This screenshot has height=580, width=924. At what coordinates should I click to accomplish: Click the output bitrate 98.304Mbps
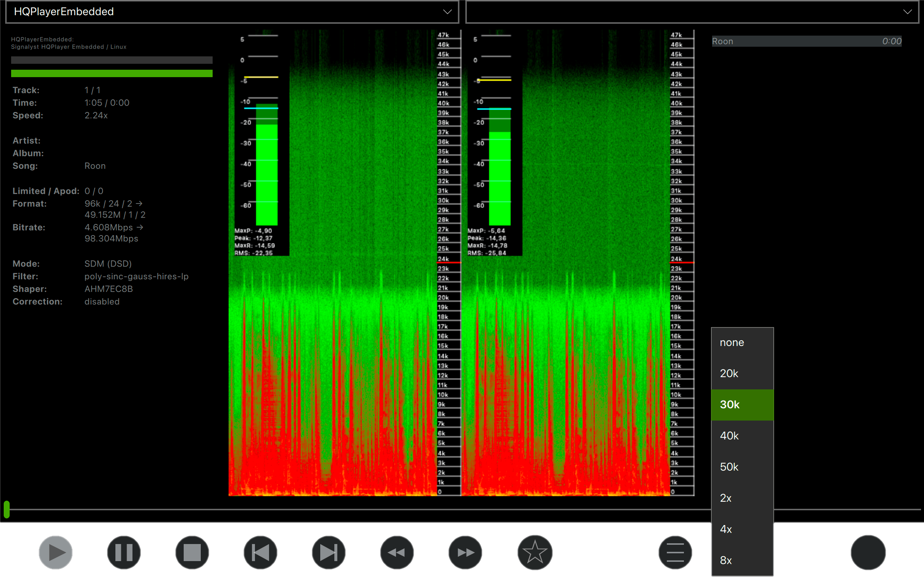[111, 238]
